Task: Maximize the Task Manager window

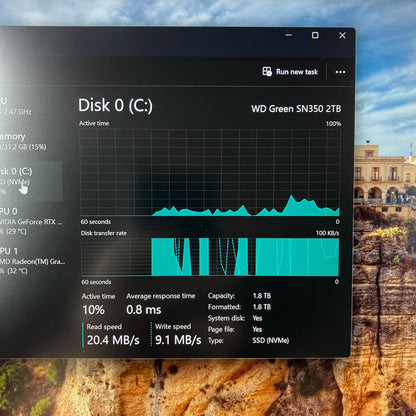Action: [x=315, y=35]
